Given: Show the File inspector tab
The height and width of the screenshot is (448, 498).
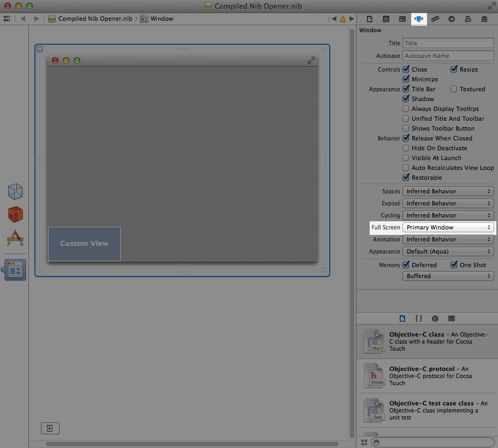Looking at the screenshot, I should click(x=370, y=19).
